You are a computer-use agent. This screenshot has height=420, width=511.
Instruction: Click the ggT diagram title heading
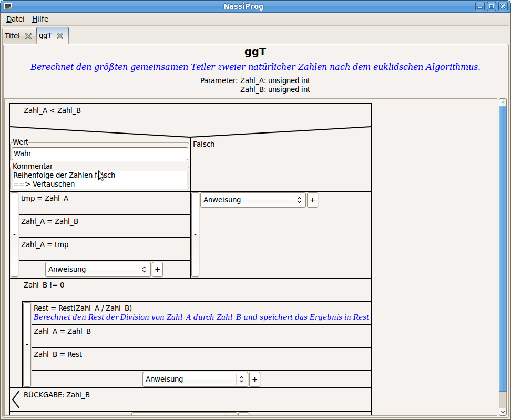(x=255, y=52)
